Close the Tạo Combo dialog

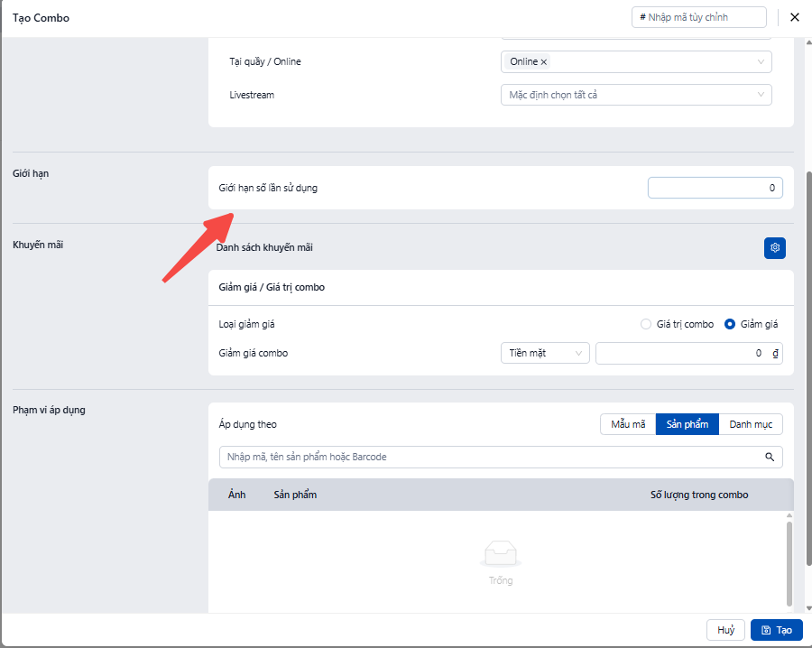pyautogui.click(x=795, y=17)
